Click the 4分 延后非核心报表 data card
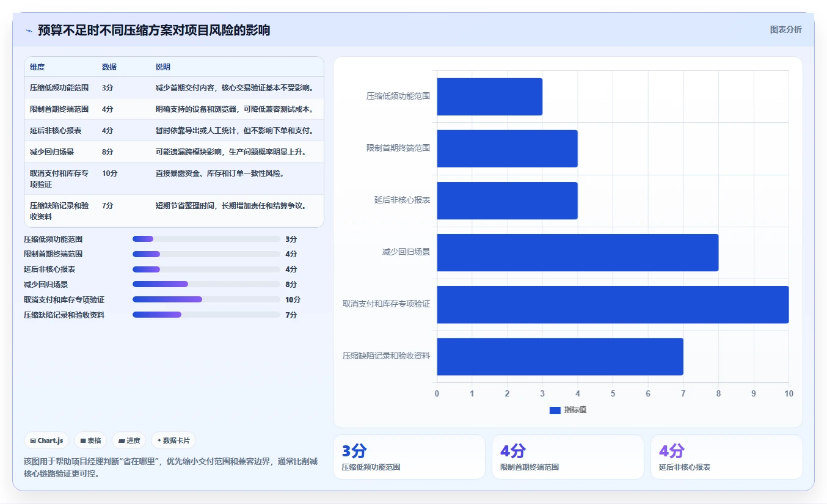The width and height of the screenshot is (827, 504). (726, 457)
